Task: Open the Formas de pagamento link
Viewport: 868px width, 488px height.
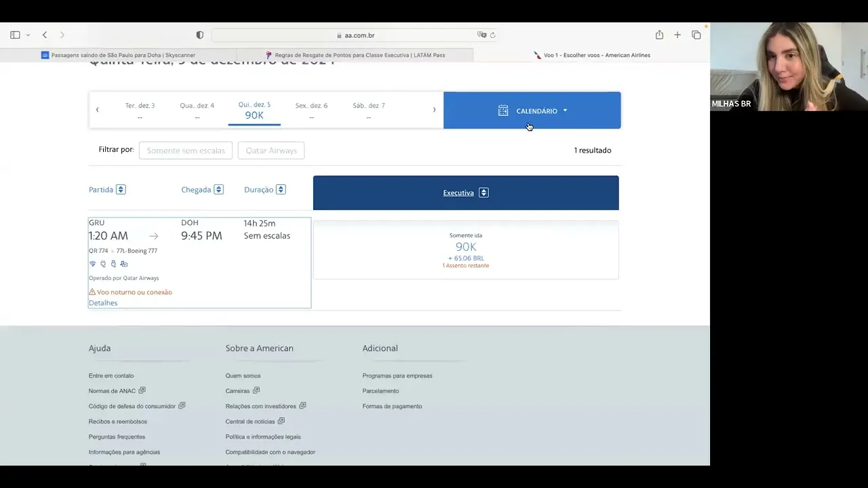Action: point(392,407)
